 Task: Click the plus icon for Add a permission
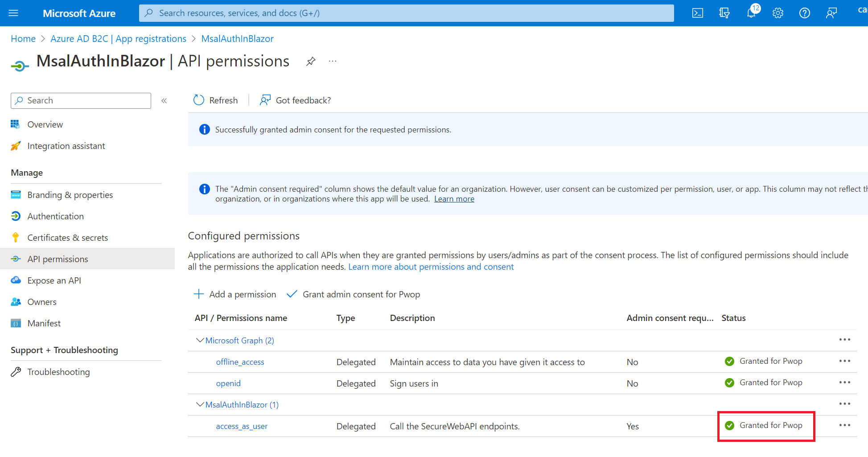click(x=199, y=294)
